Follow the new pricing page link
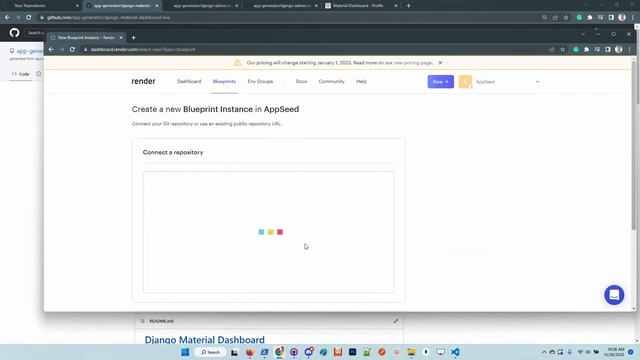 click(412, 63)
